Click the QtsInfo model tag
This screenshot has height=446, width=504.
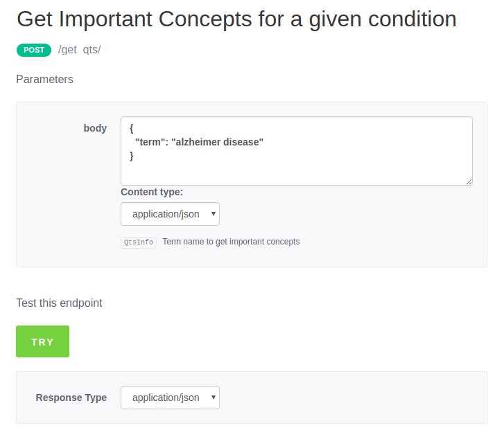139,242
